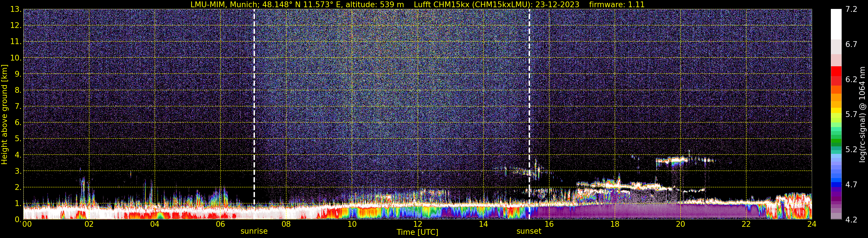Click the height tick label '0.'
The image size is (868, 238).
click(18, 220)
